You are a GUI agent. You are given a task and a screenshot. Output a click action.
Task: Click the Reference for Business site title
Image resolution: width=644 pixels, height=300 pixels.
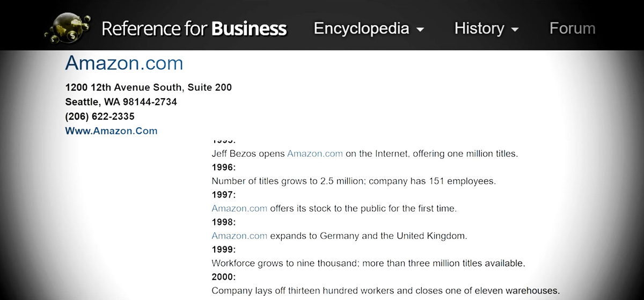click(194, 28)
